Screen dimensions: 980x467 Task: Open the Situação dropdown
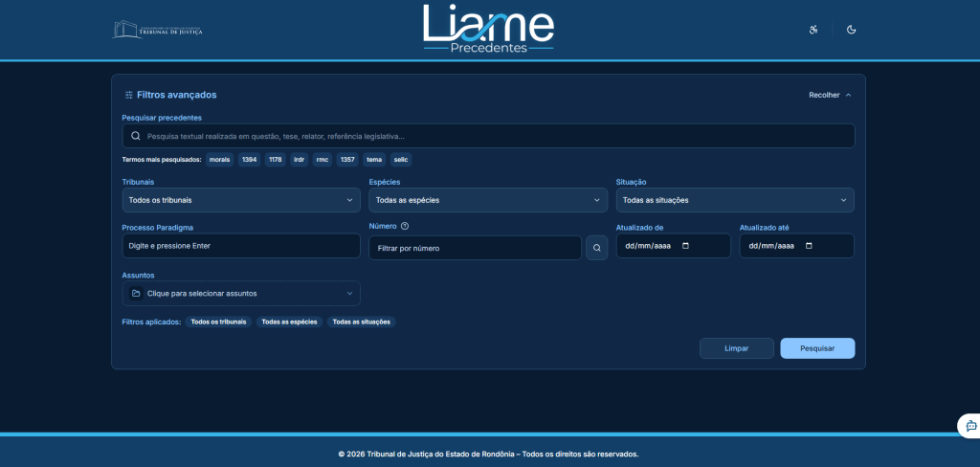pos(735,200)
